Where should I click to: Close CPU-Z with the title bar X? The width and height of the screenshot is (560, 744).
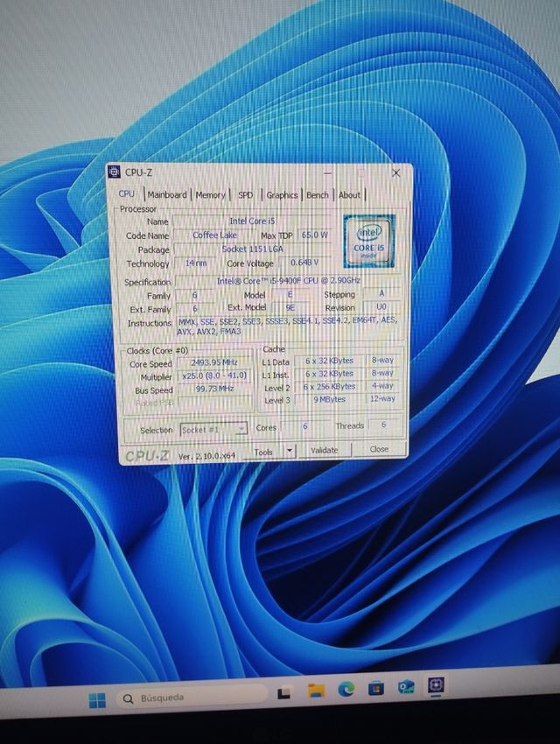395,172
